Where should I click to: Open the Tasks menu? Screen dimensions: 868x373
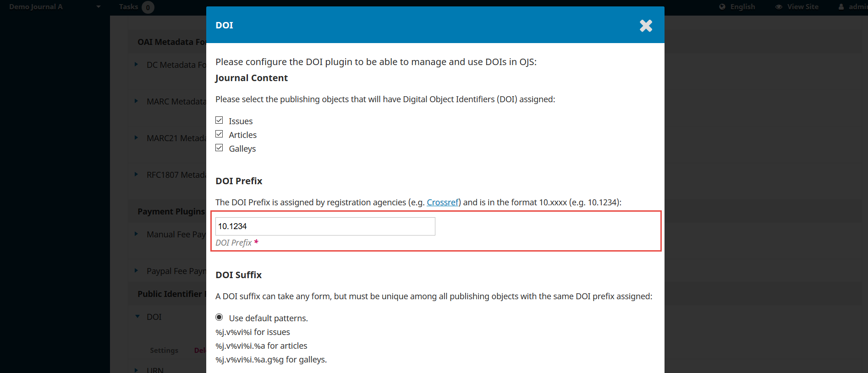pos(128,7)
